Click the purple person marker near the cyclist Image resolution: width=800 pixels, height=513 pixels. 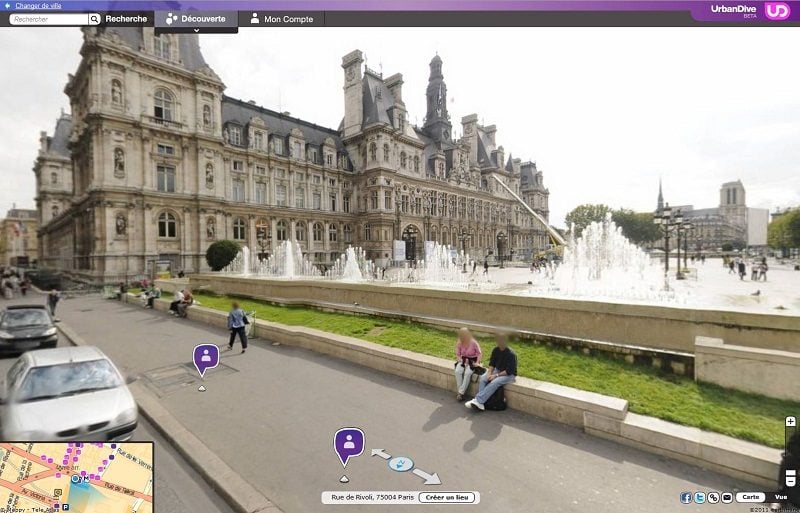(206, 358)
